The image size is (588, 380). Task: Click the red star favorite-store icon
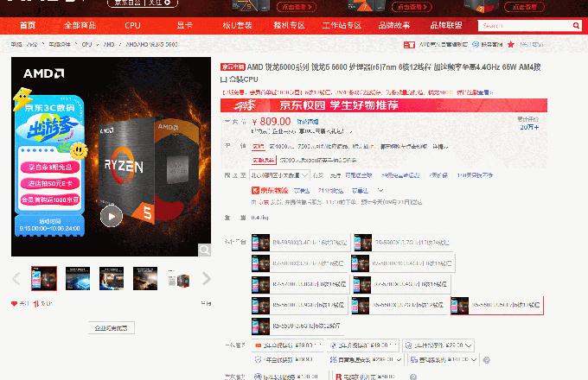point(511,45)
